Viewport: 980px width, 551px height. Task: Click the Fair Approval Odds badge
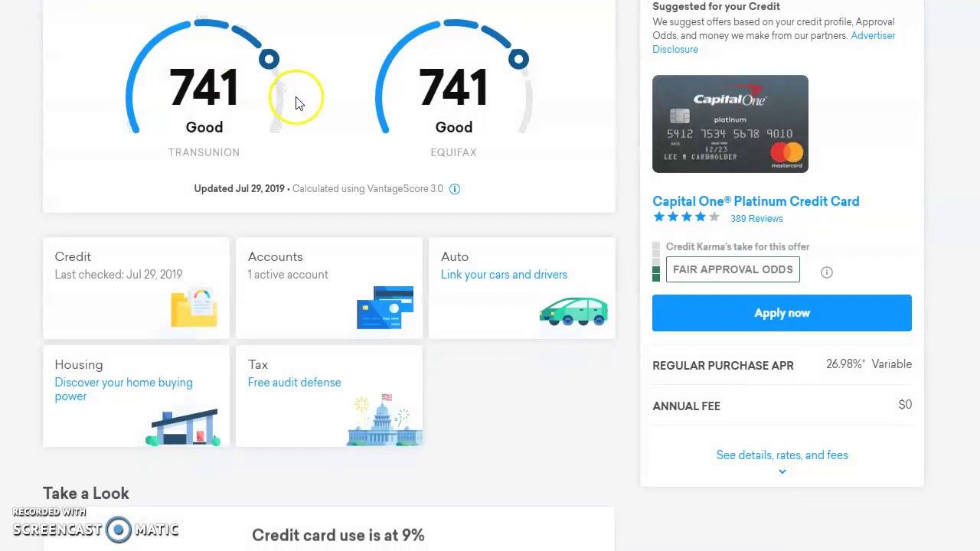[x=733, y=269]
